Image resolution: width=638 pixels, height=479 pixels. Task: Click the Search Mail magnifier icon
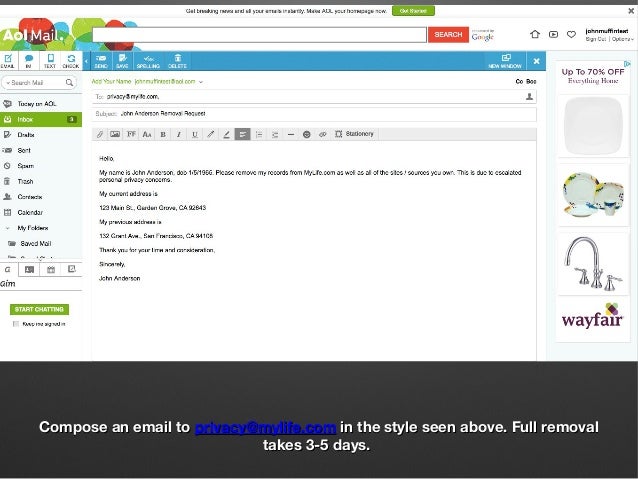click(70, 83)
